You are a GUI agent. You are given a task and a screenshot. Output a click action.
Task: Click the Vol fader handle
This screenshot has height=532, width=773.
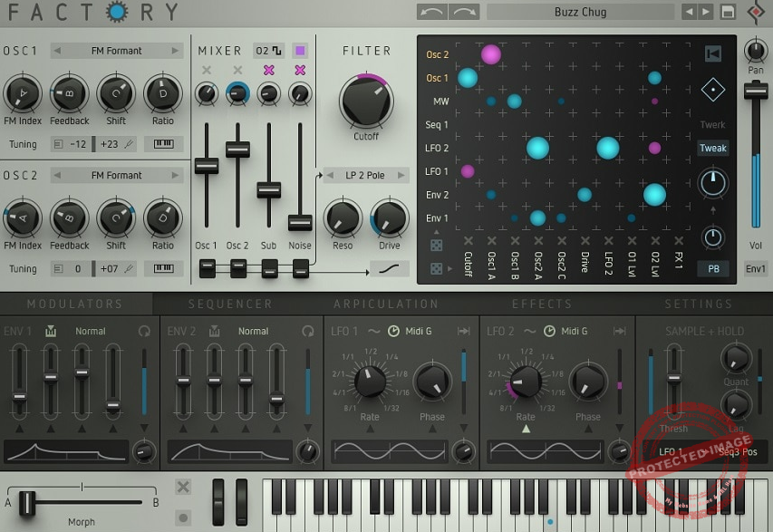[755, 91]
